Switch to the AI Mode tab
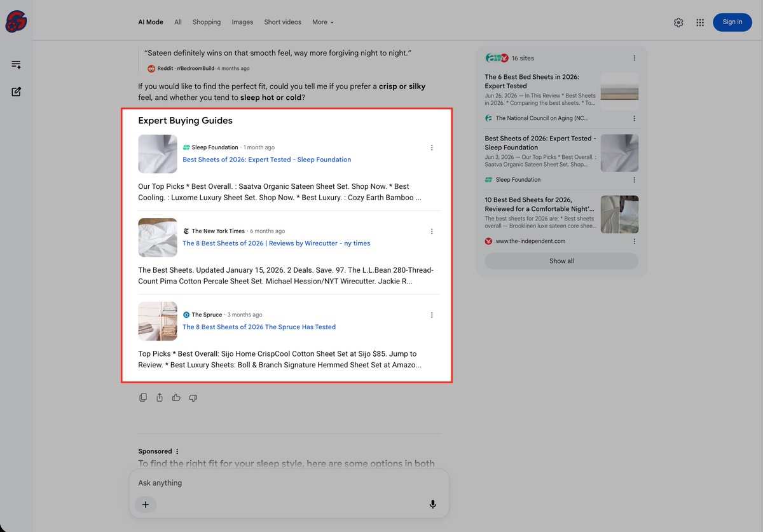Viewport: 763px width, 532px height. 151,22
